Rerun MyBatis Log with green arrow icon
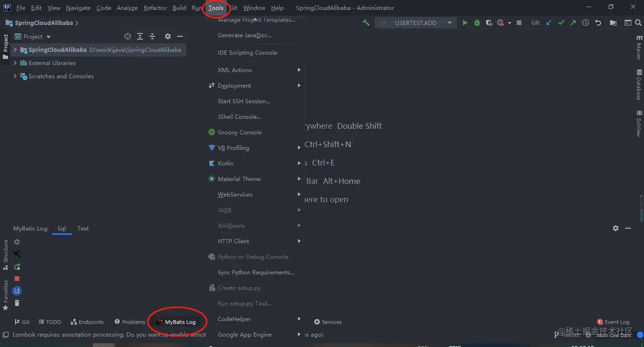 [x=17, y=266]
